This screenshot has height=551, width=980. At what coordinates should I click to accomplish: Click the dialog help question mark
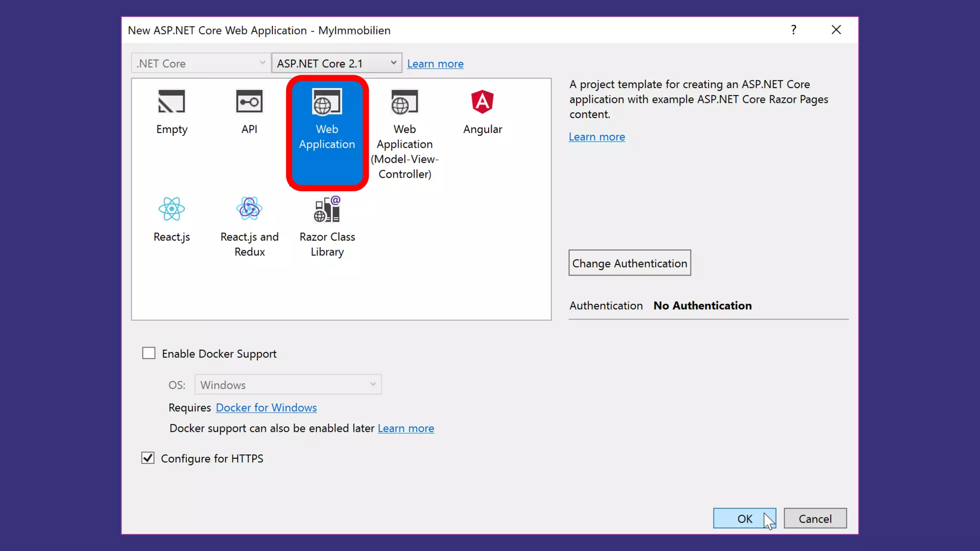tap(793, 30)
